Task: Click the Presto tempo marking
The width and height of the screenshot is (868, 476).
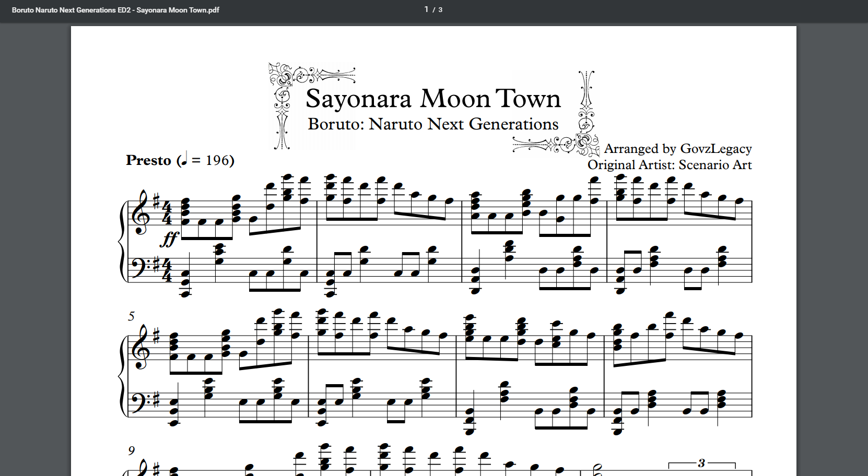Action: coord(148,160)
